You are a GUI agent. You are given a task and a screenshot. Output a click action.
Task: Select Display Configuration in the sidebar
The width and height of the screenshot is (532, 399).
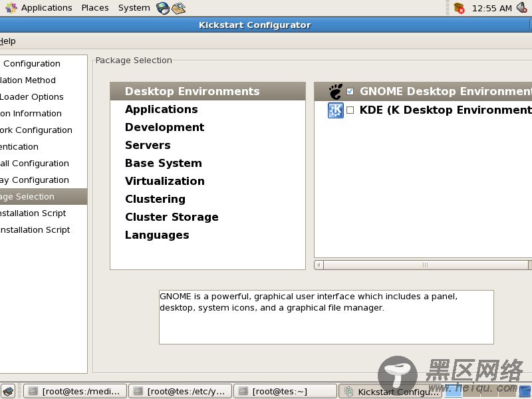43,180
